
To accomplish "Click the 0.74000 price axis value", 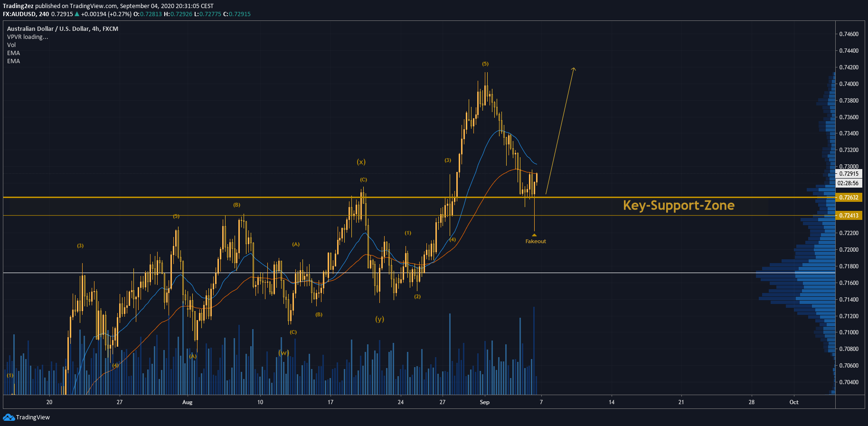I will pyautogui.click(x=849, y=84).
